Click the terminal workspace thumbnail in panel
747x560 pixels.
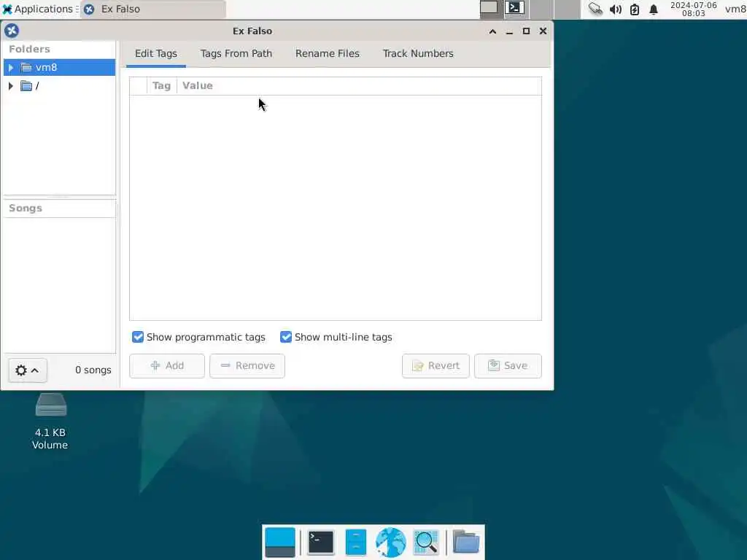(x=515, y=8)
